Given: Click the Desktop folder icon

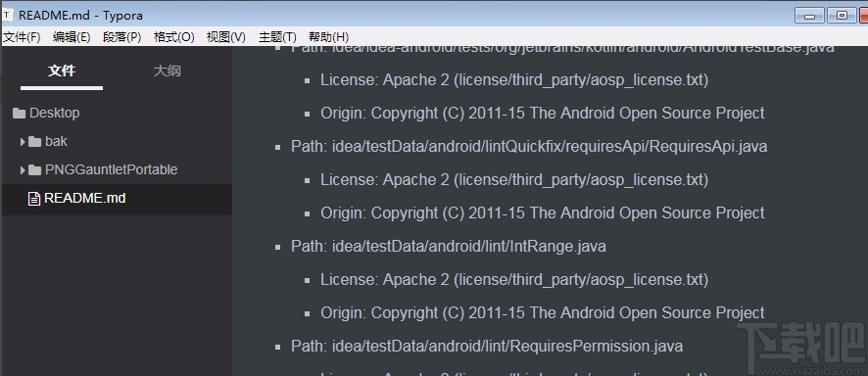Looking at the screenshot, I should [x=19, y=114].
